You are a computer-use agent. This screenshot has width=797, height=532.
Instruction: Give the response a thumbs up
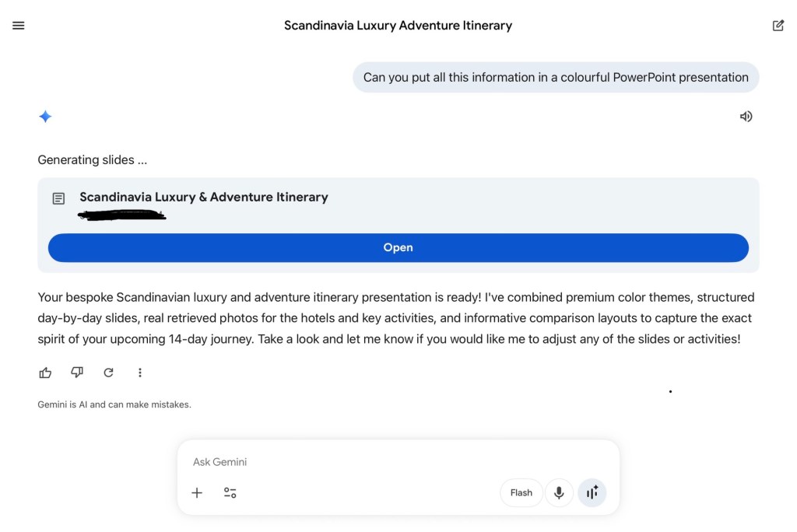[x=45, y=373]
